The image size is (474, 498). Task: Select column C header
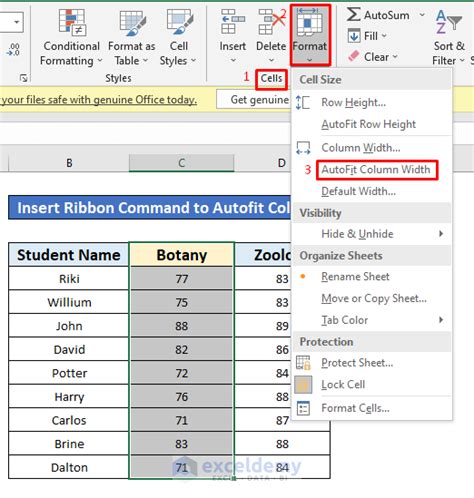tap(182, 163)
